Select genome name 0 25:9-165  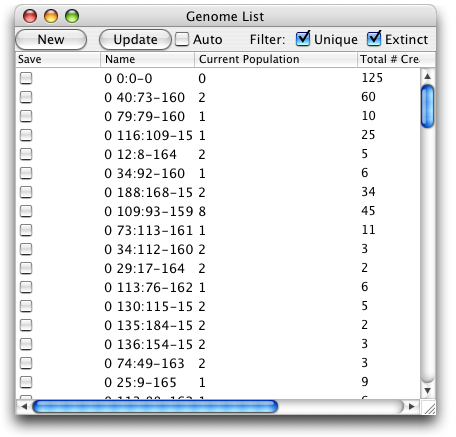140,383
